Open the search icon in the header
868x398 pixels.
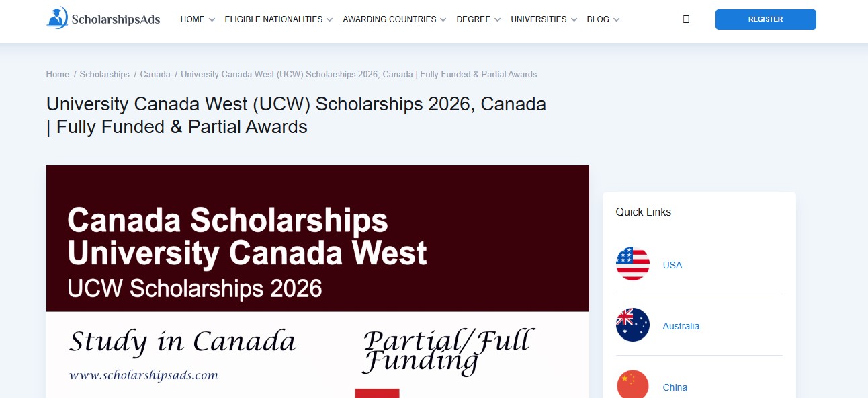tap(686, 19)
